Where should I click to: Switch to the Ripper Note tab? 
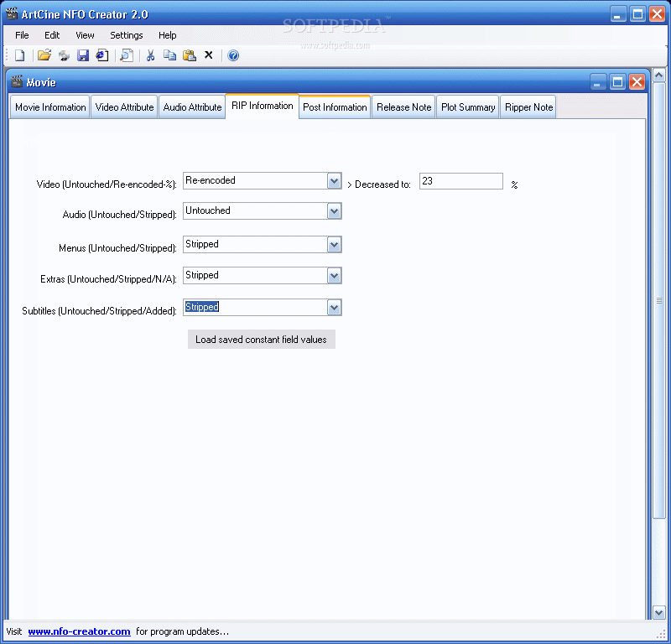[x=528, y=107]
